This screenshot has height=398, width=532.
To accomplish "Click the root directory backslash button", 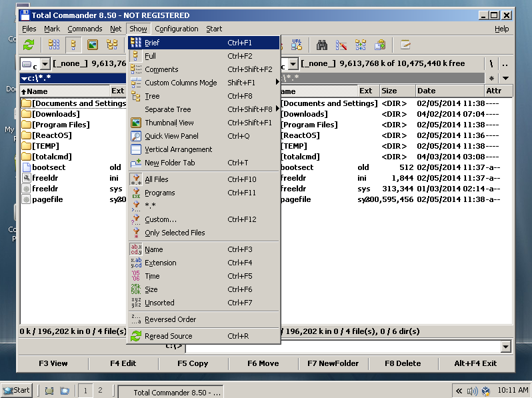I will [x=491, y=64].
